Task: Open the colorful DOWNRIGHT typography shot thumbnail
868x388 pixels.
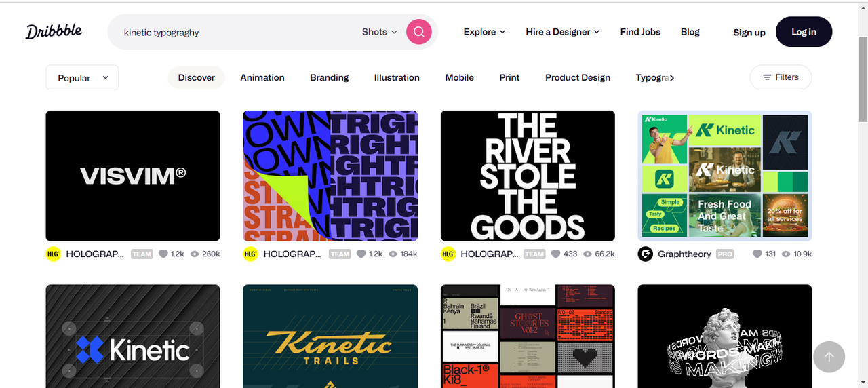Action: 330,176
